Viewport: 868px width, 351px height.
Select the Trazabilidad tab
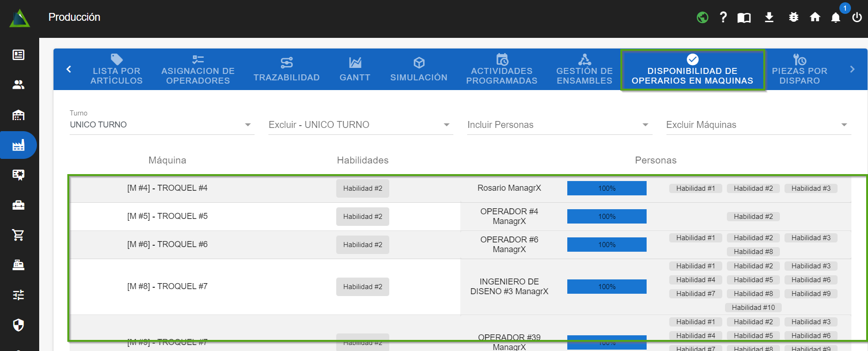[x=286, y=70]
